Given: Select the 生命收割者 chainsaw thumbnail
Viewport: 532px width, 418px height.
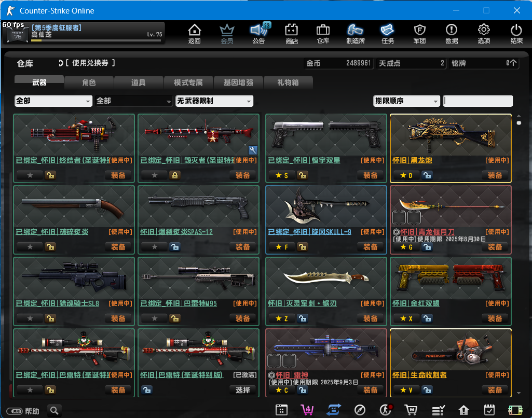Looking at the screenshot, I should 451,349.
